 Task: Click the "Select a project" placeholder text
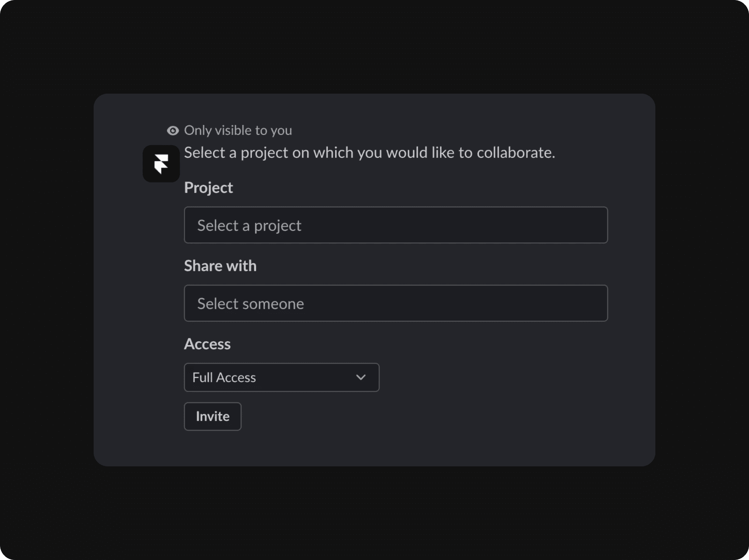(249, 226)
